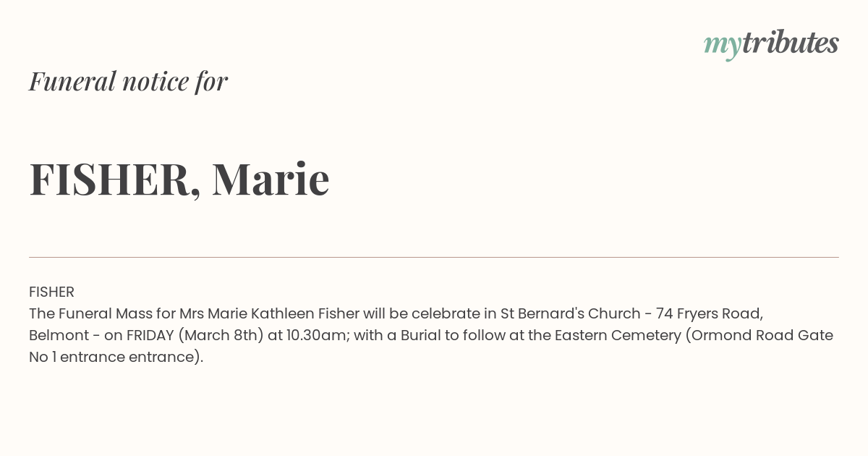868x456 pixels.
Task: Click the small 'FISHER' label above paragraph
Action: tap(51, 292)
